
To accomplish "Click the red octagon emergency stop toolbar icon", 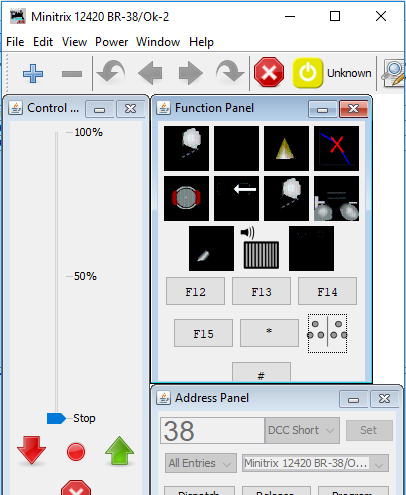I will coord(269,72).
